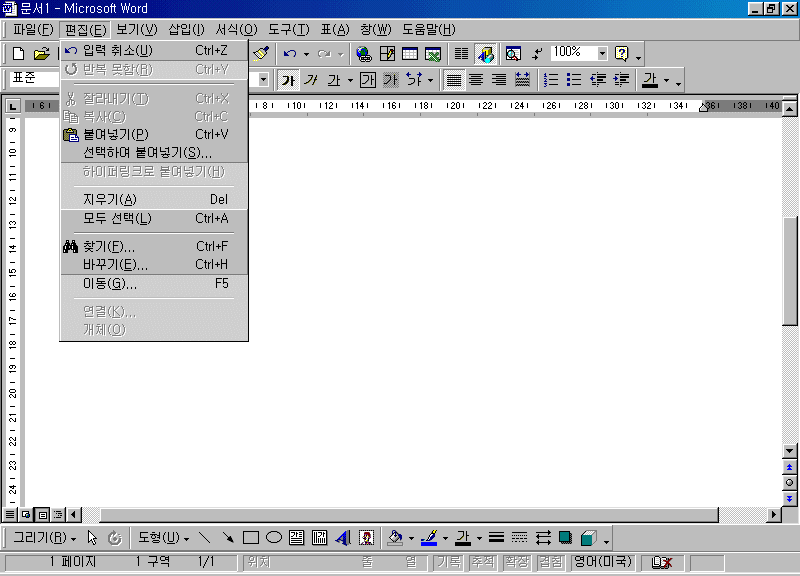Toggle the Drawing toolbar icon
800x576 pixels.
[486, 54]
